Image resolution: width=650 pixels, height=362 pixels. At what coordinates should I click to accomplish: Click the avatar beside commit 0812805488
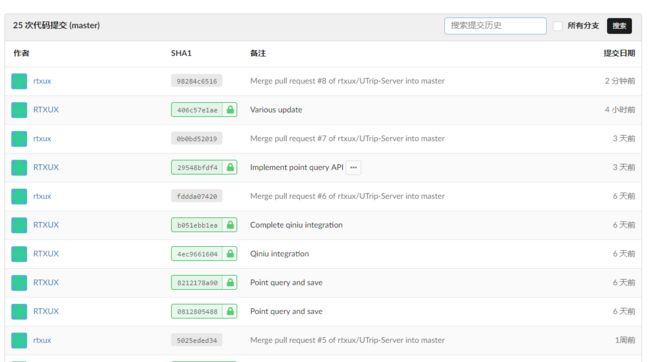[19, 311]
